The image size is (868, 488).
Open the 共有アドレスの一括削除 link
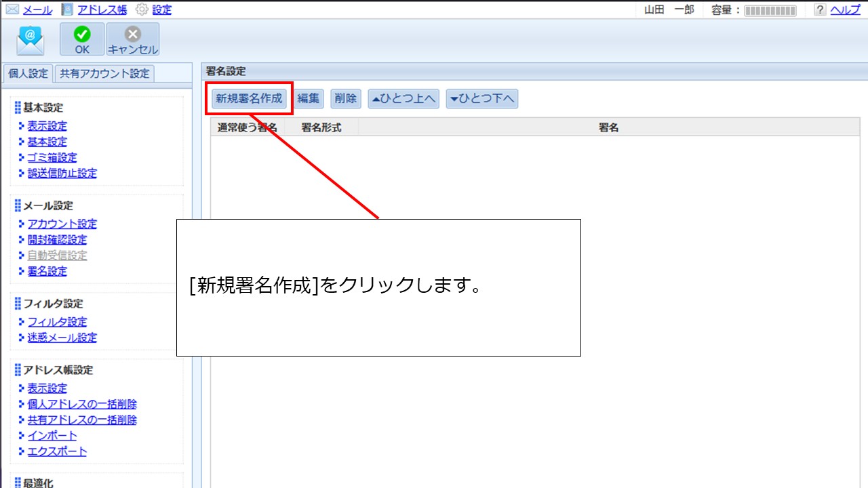point(82,420)
